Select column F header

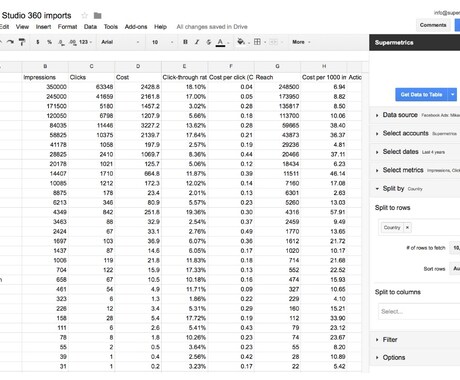[x=231, y=66]
